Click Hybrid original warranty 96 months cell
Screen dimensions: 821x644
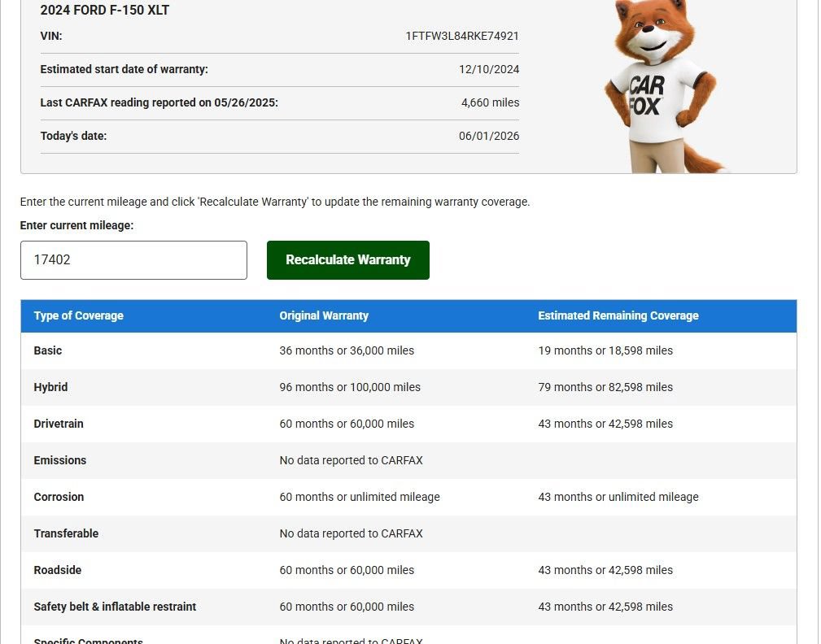350,387
